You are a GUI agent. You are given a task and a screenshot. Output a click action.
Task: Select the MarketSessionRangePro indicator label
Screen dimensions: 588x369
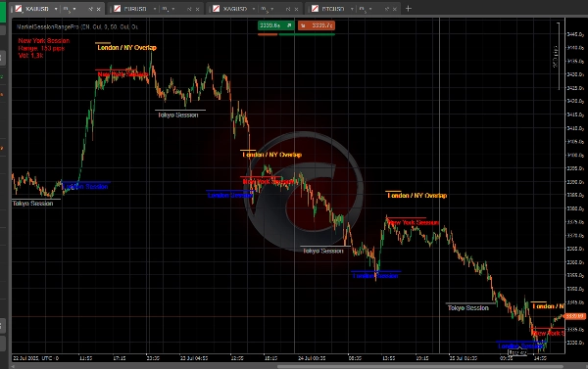tap(76, 27)
